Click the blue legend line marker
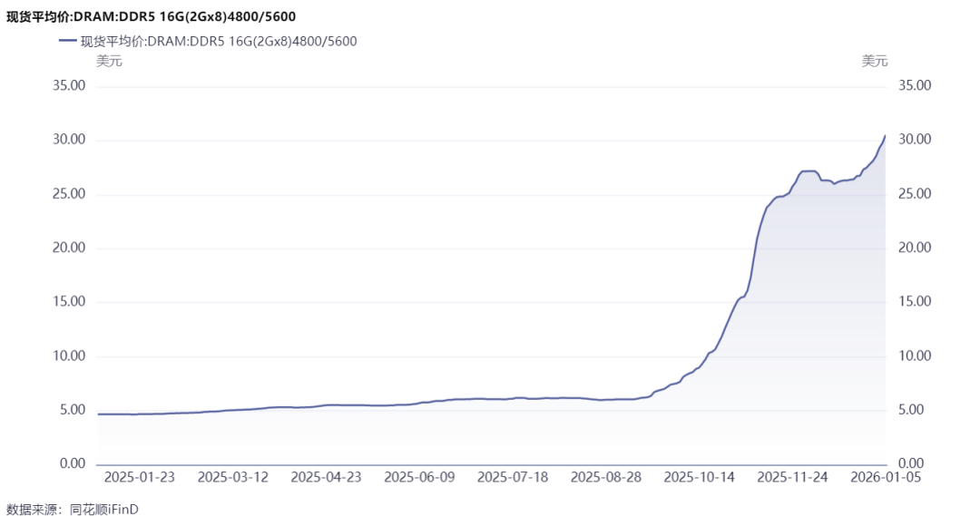 (x=67, y=41)
